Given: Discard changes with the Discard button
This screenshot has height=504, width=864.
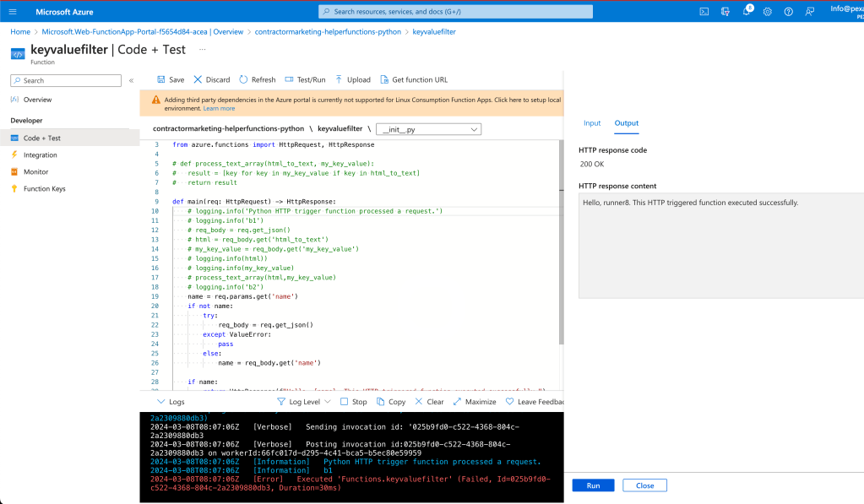Looking at the screenshot, I should pyautogui.click(x=212, y=80).
